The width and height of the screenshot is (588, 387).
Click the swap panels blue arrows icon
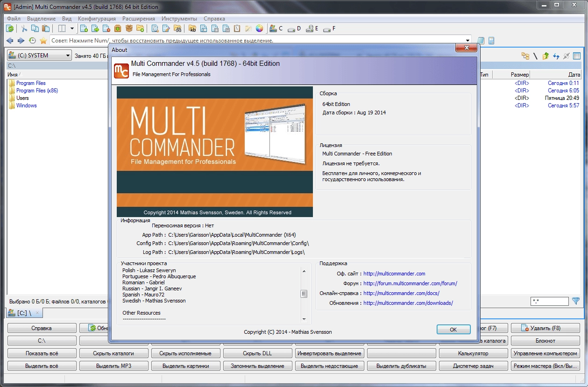(x=556, y=56)
